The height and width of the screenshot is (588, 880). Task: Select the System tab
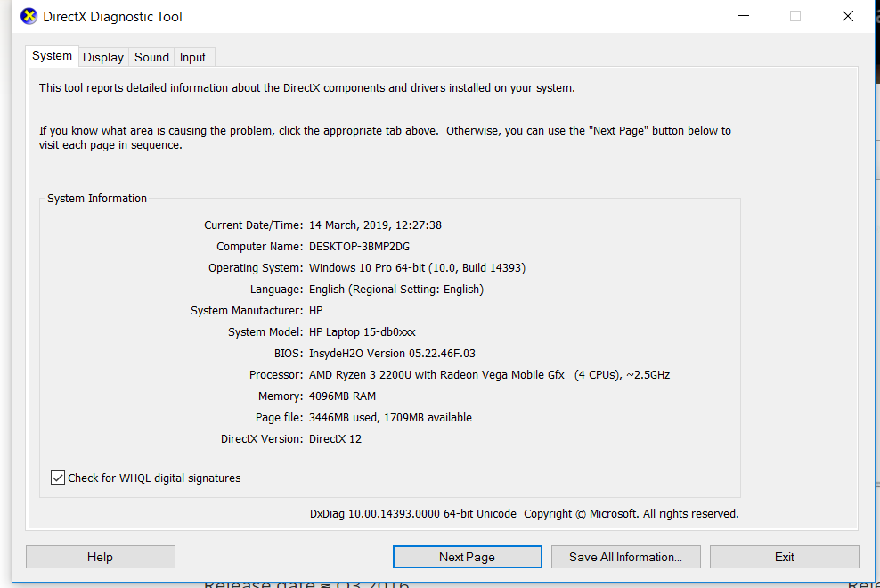point(53,56)
